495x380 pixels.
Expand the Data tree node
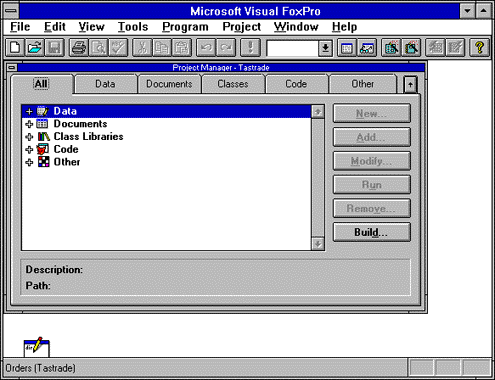coord(29,111)
